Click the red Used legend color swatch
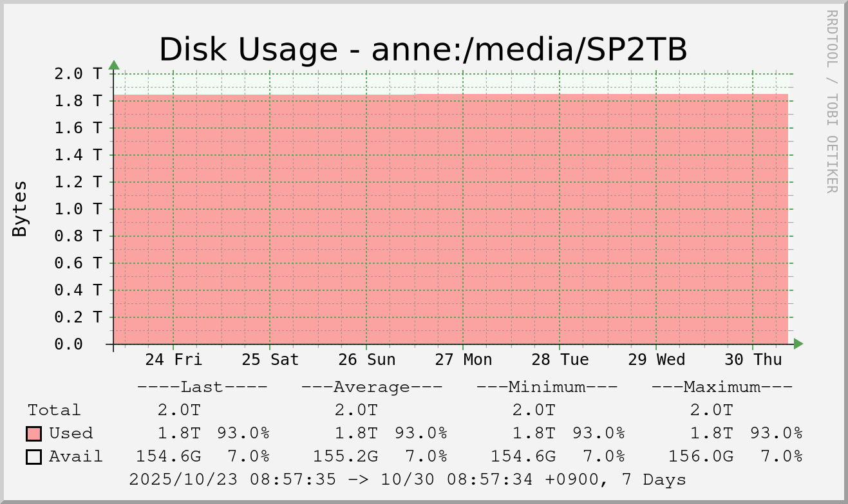The image size is (848, 504). (34, 433)
